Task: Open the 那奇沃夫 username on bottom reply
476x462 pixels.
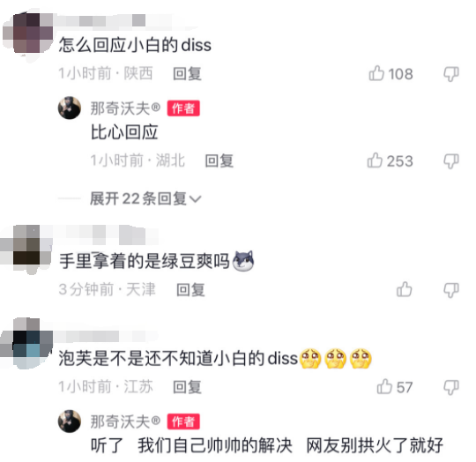Action: point(125,421)
